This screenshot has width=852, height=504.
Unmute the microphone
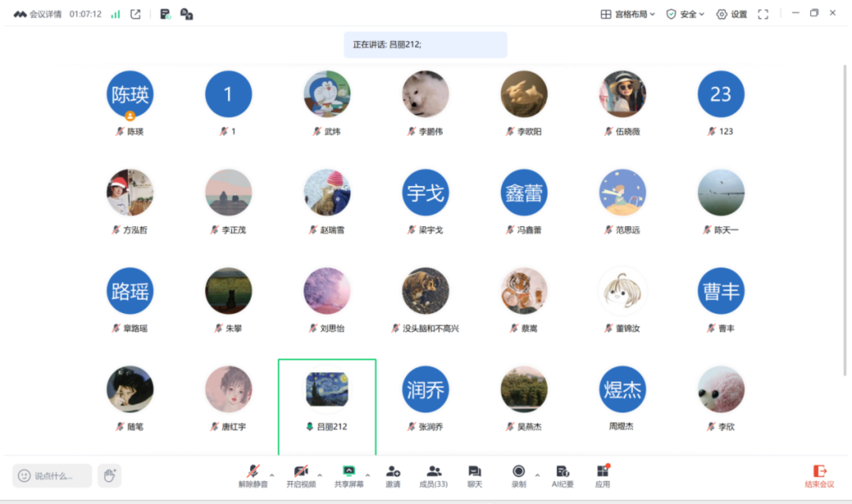(253, 476)
